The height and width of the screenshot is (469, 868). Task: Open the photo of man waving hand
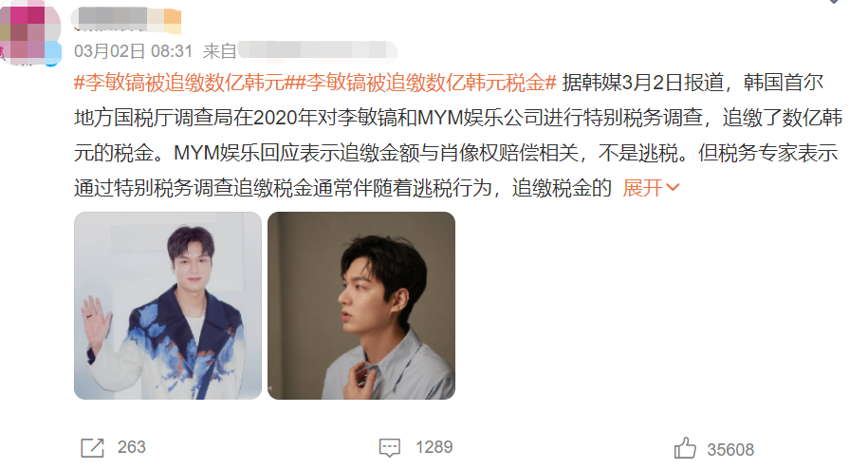[168, 306]
